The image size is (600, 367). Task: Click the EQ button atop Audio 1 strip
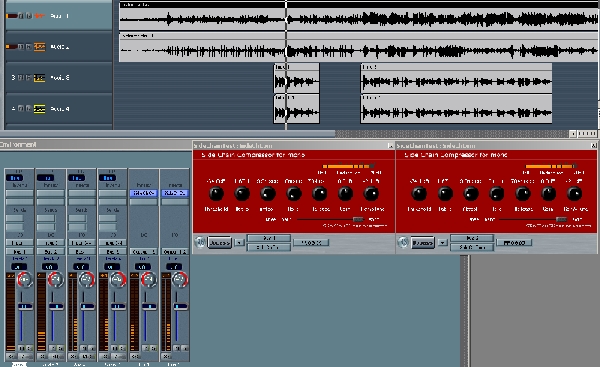click(x=15, y=178)
